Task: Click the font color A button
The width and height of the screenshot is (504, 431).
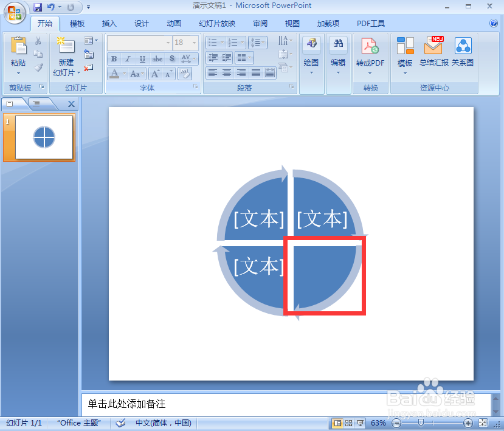Action: pos(114,74)
